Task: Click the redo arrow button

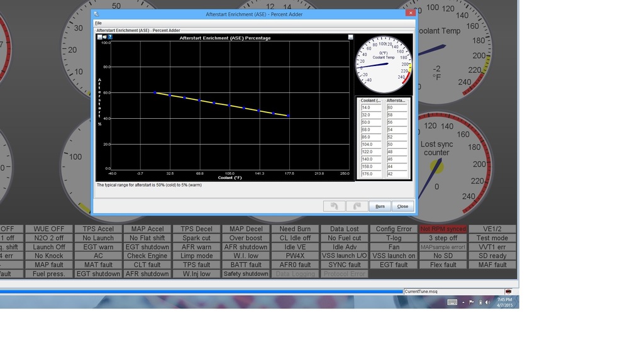Action: click(x=357, y=206)
